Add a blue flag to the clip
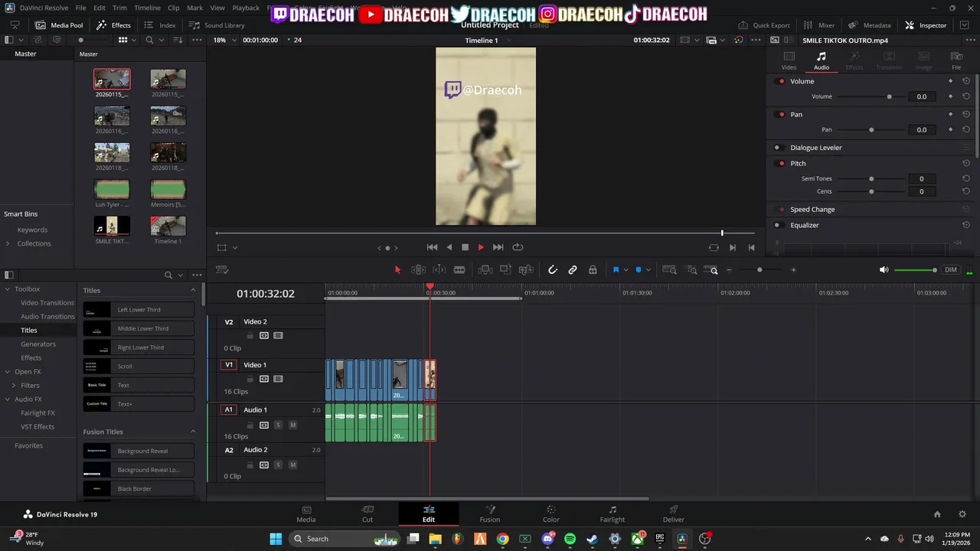Viewport: 980px width, 551px height. pyautogui.click(x=616, y=269)
